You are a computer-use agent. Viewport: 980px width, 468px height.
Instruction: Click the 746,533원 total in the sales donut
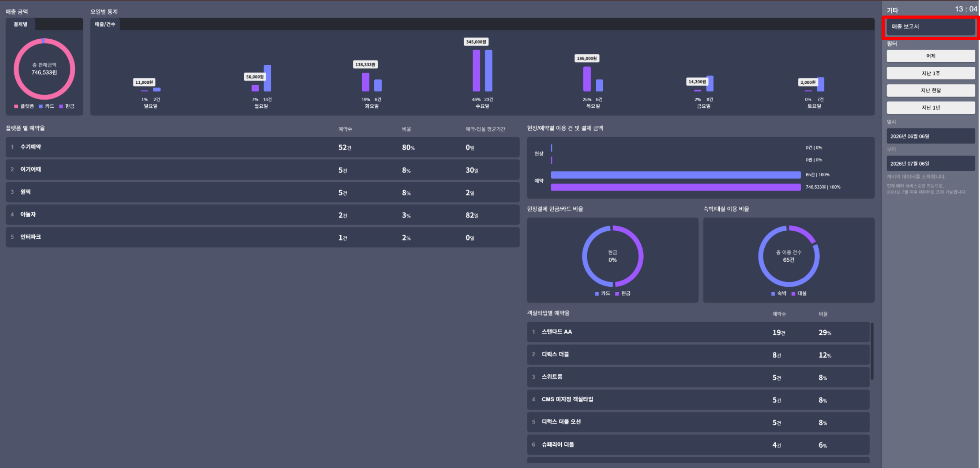44,72
